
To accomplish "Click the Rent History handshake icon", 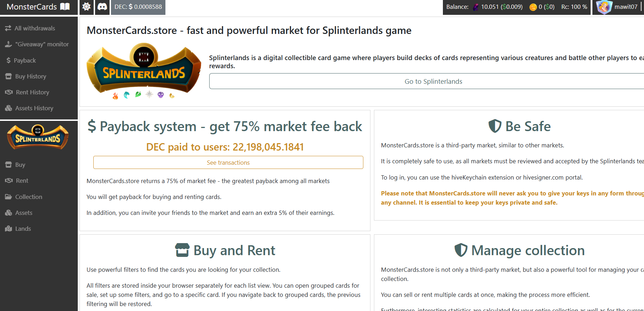I will pyautogui.click(x=9, y=92).
